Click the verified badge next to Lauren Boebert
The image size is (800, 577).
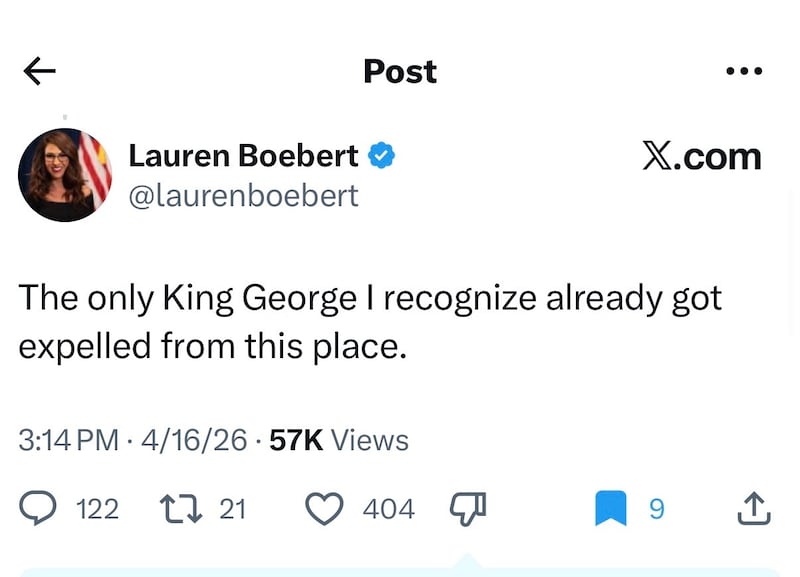(383, 155)
